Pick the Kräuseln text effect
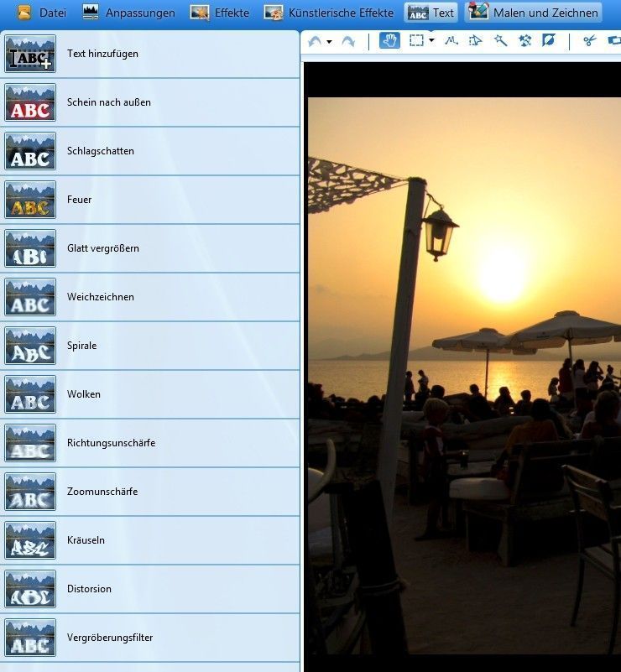The height and width of the screenshot is (672, 621). [x=86, y=540]
